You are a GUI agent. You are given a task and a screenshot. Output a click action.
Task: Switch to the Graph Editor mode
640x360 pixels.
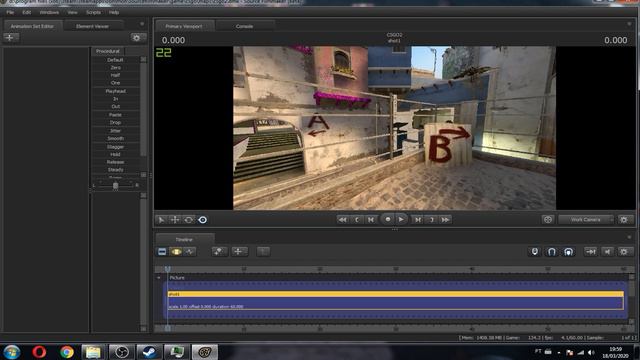pos(190,251)
